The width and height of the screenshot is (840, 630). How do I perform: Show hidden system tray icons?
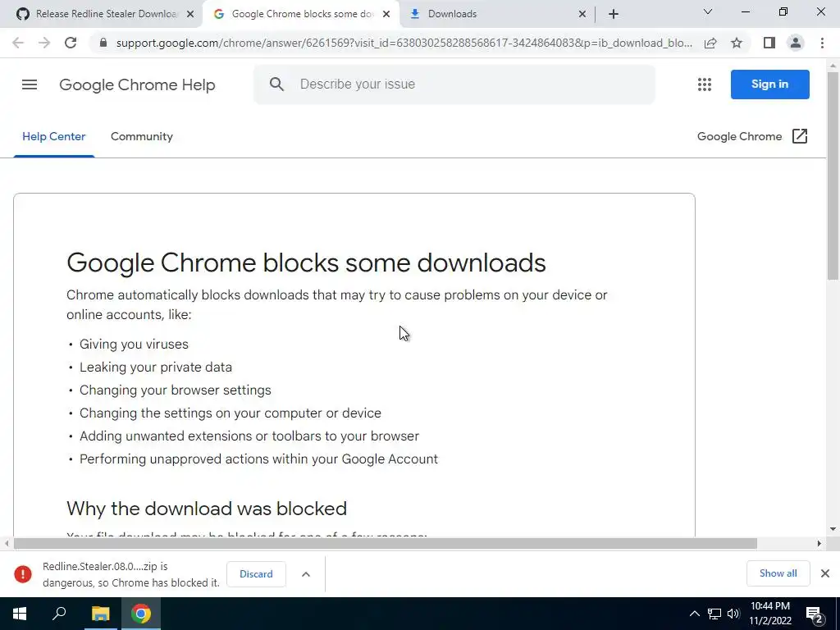(694, 614)
